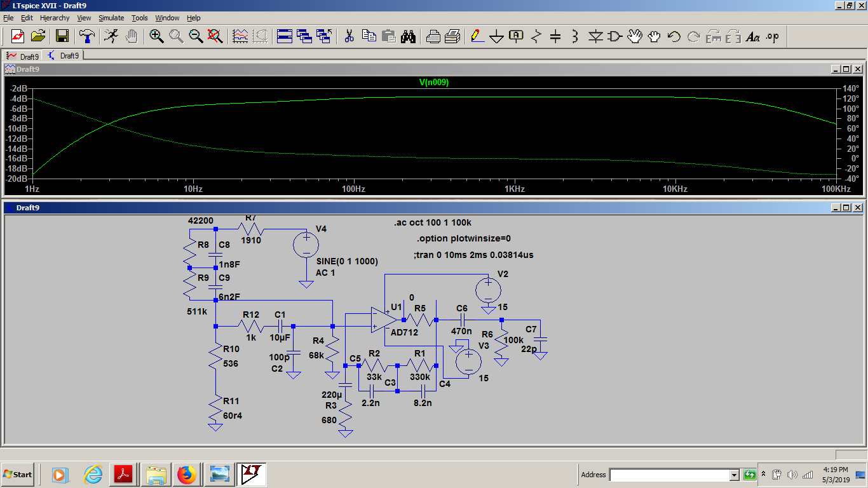Create a new schematic with toolbar icon
Screen dimensions: 868x488
[18, 36]
